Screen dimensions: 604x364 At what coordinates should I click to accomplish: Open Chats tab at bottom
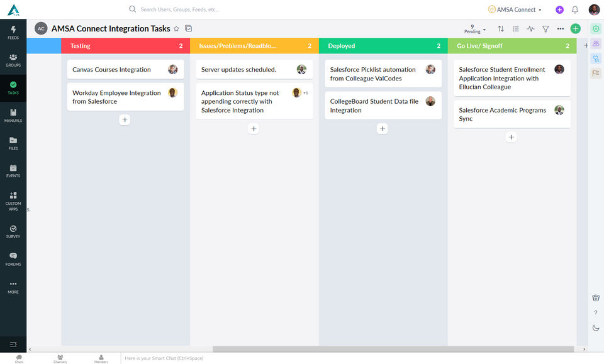[x=20, y=358]
